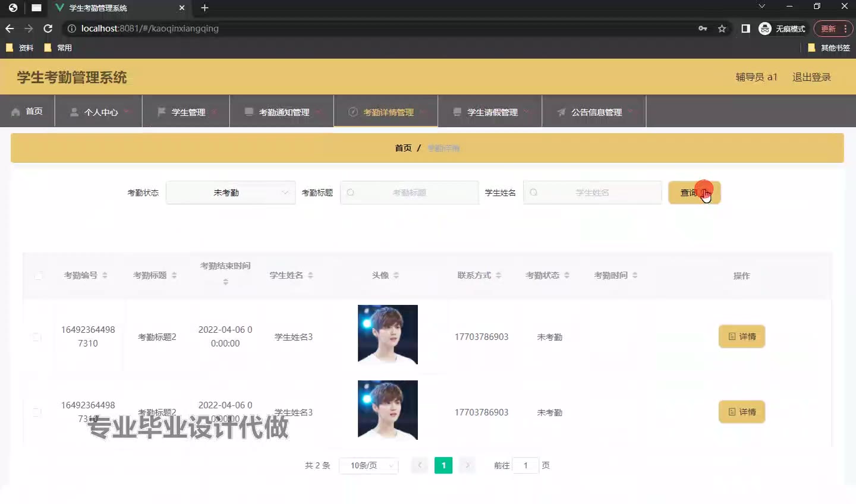This screenshot has width=856, height=504.
Task: Expand the 公告信息管理 menu
Action: [x=594, y=112]
